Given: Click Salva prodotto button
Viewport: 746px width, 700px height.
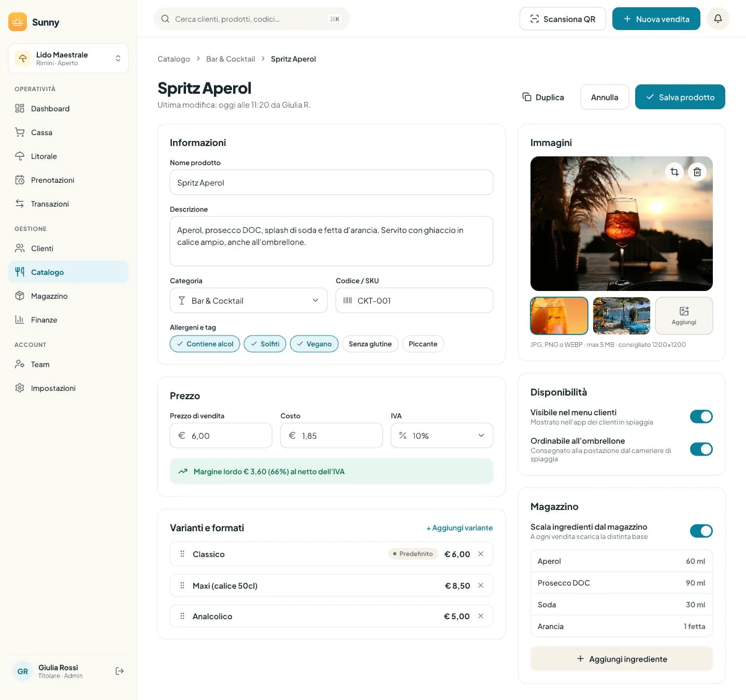Looking at the screenshot, I should pos(680,97).
